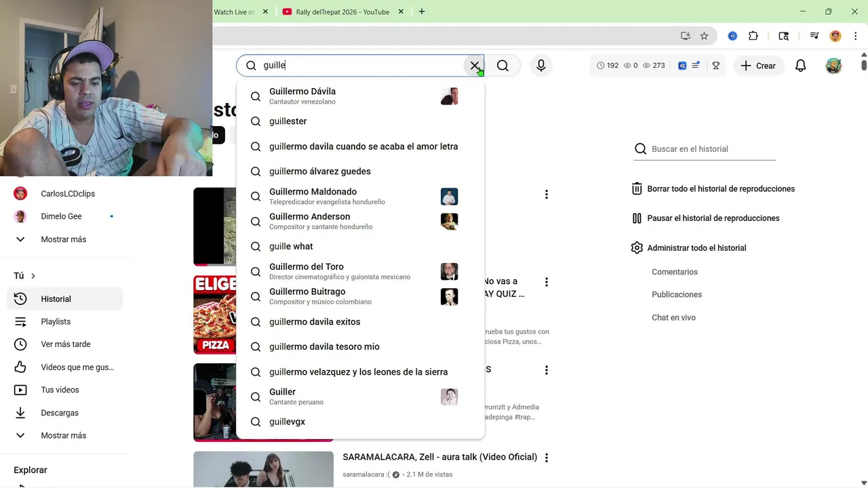Screen dimensions: 868x488
Task: Bookmark this page with the star
Action: (x=704, y=36)
